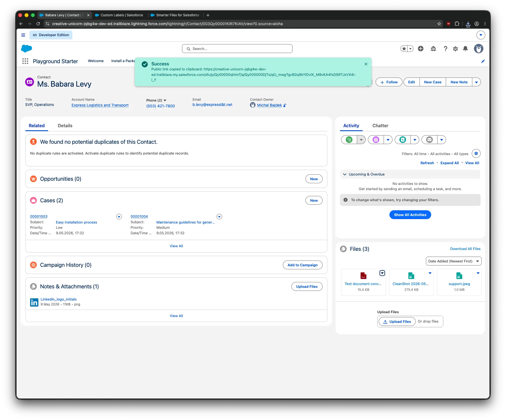This screenshot has width=506, height=420.
Task: Click the support.jpeg file icon
Action: tap(459, 276)
